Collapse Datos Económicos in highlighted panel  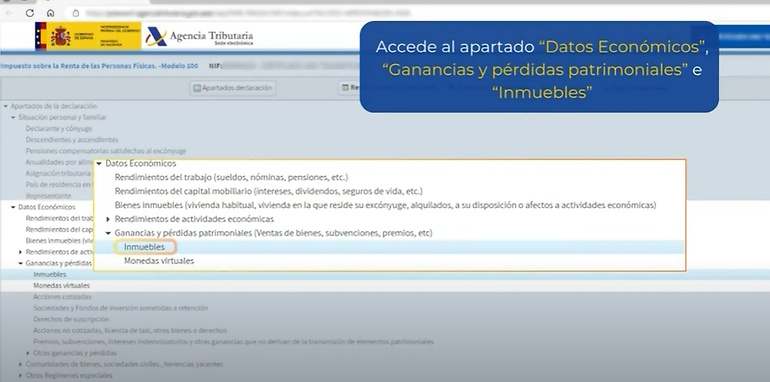(x=99, y=164)
